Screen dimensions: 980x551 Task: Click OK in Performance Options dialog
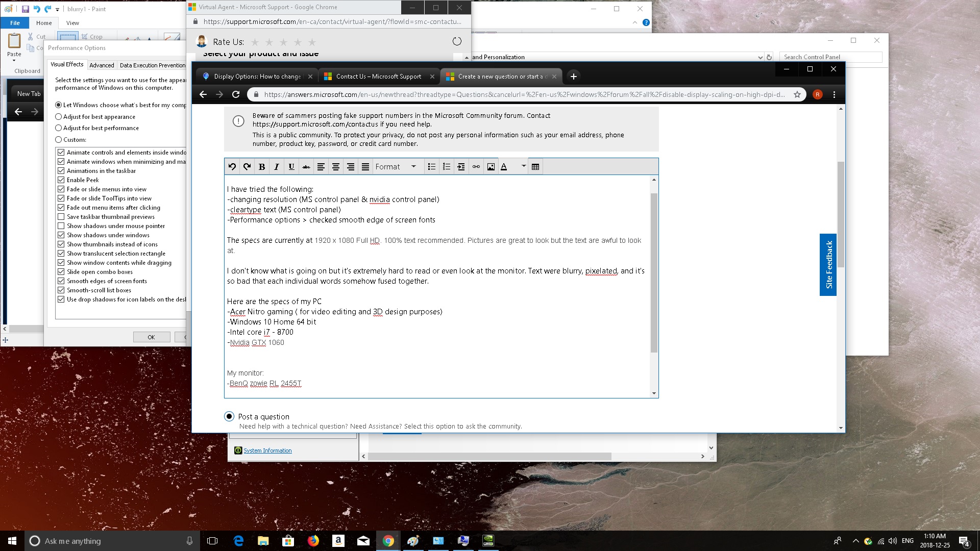click(x=151, y=337)
